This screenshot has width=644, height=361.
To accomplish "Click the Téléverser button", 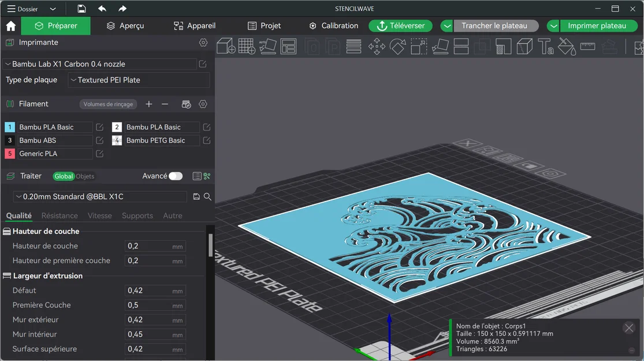I will pos(400,26).
